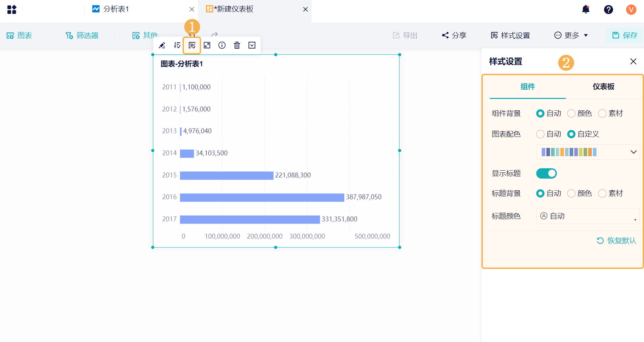This screenshot has width=644, height=342.
Task: Click 恢复默认 to reset styles
Action: click(x=616, y=241)
